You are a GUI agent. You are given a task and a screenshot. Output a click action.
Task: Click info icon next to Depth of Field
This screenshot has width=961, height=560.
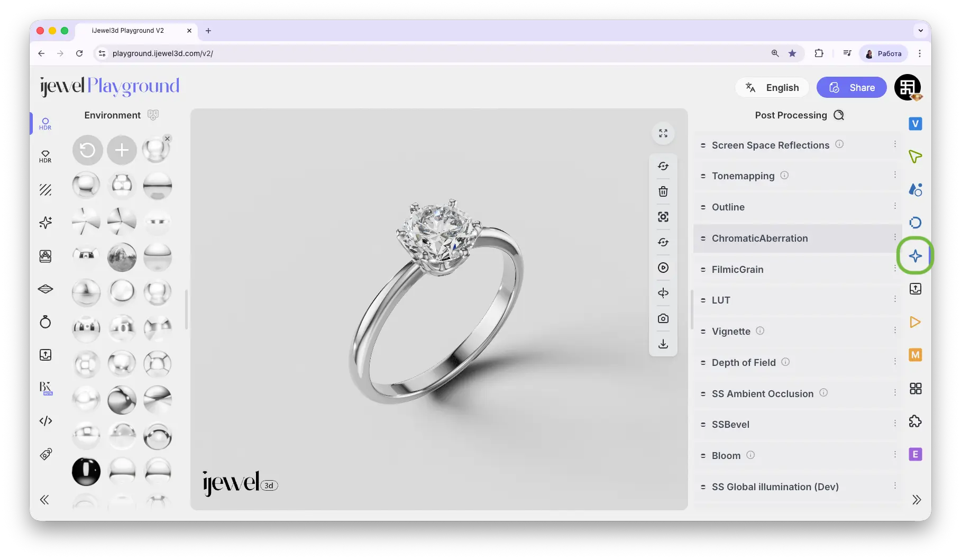[785, 362]
